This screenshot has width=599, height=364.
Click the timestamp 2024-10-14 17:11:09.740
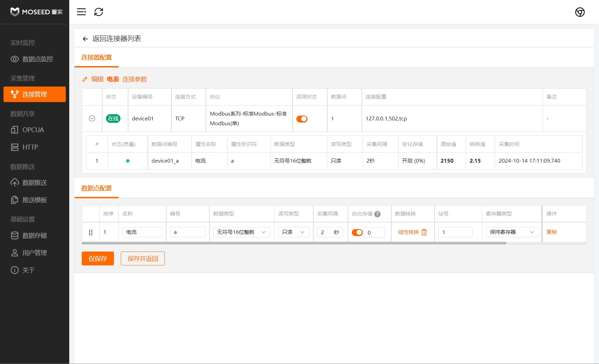pos(529,161)
